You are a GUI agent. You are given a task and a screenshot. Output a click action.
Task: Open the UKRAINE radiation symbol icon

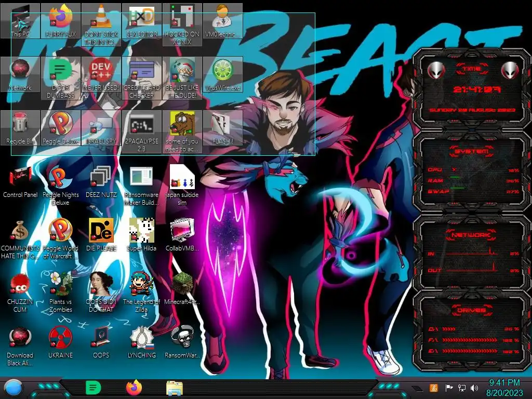60,342
